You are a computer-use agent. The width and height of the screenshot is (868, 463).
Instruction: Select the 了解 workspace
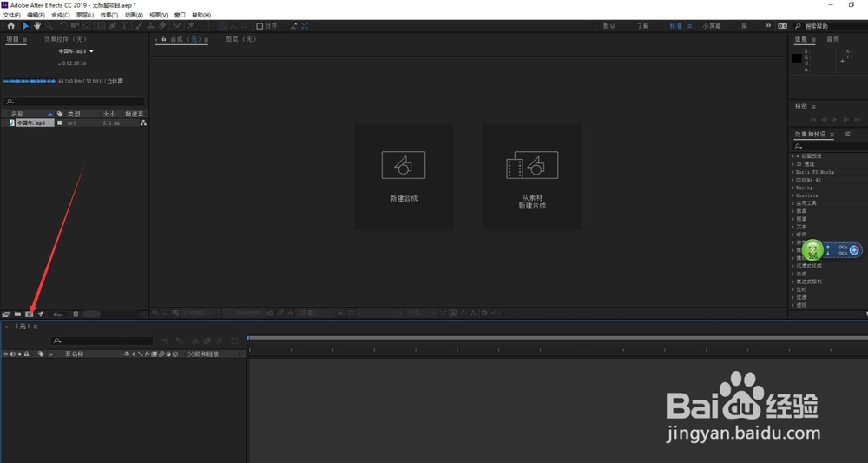pyautogui.click(x=642, y=26)
